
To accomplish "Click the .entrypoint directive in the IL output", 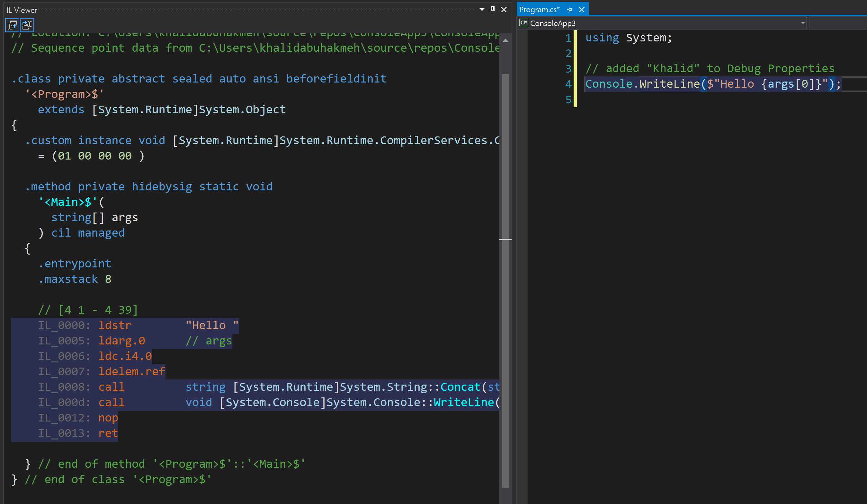I will 75,263.
